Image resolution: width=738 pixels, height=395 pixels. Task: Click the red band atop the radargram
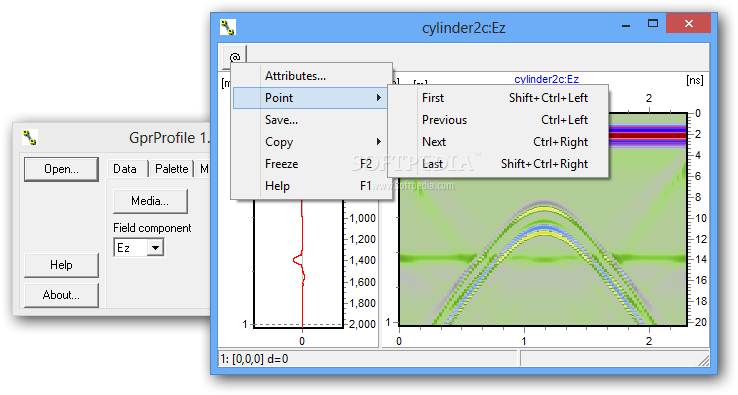click(647, 136)
